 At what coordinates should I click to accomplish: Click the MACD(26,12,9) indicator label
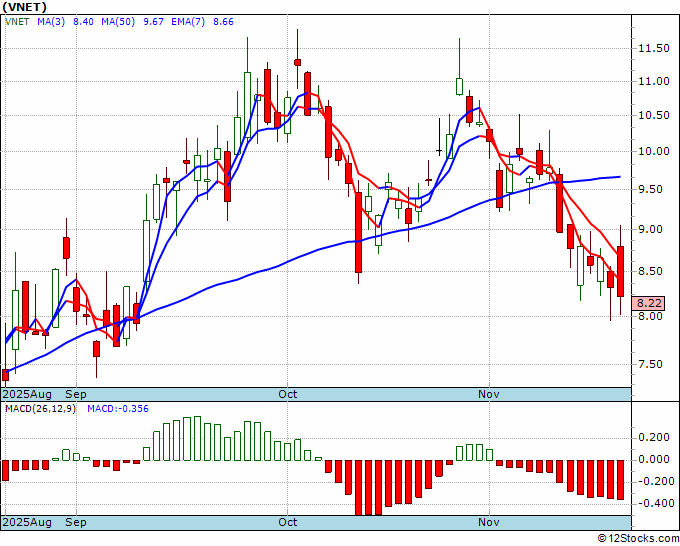pos(40,409)
